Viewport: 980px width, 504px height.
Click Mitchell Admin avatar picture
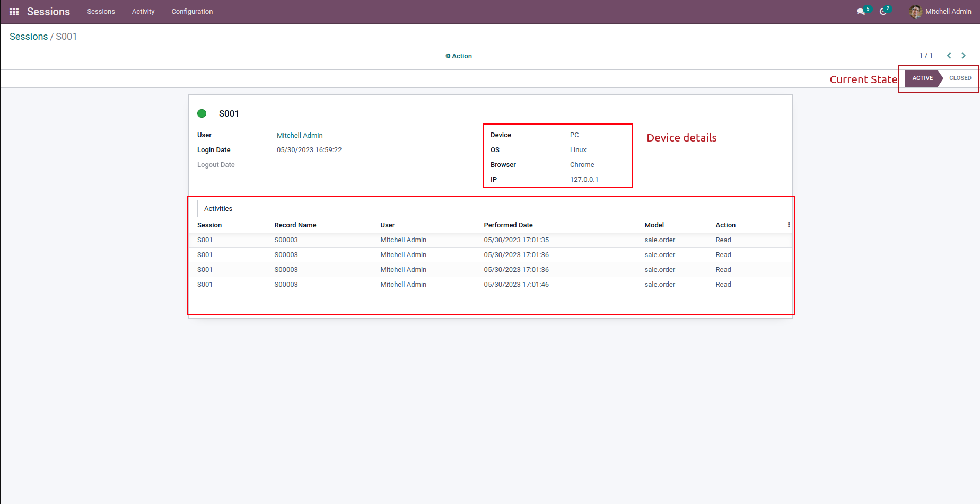[915, 12]
